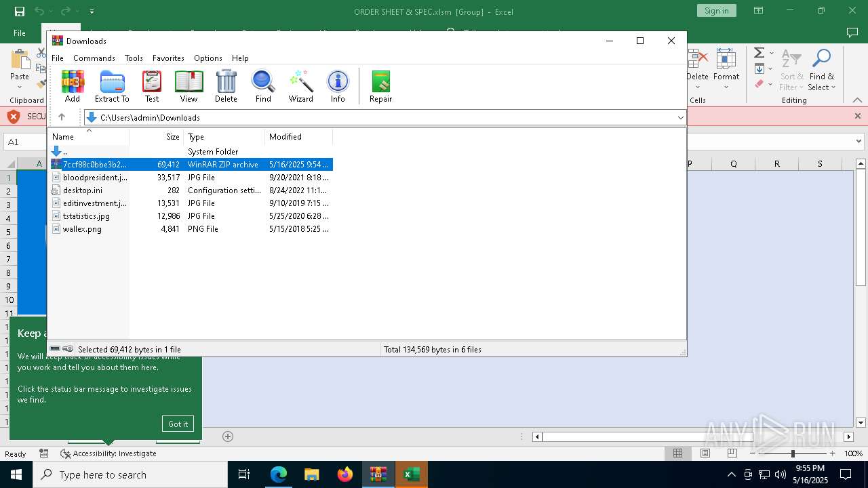The width and height of the screenshot is (868, 488).
Task: Sort by Name column header
Action: 88,137
